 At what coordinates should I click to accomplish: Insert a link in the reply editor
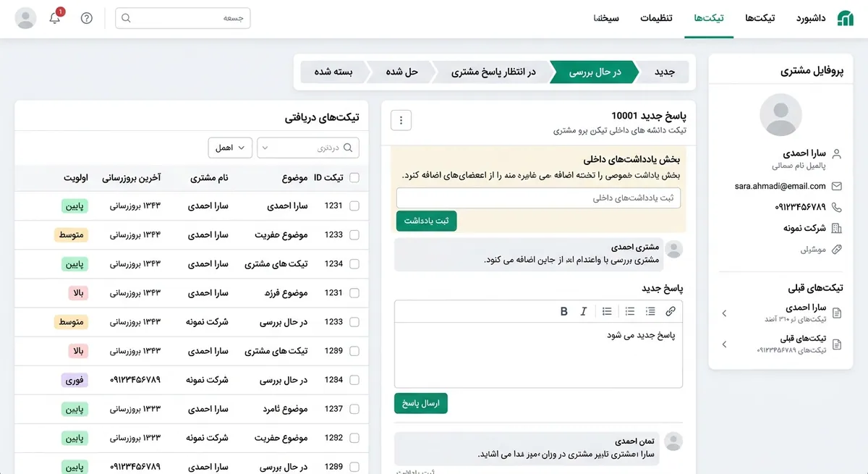tap(671, 311)
